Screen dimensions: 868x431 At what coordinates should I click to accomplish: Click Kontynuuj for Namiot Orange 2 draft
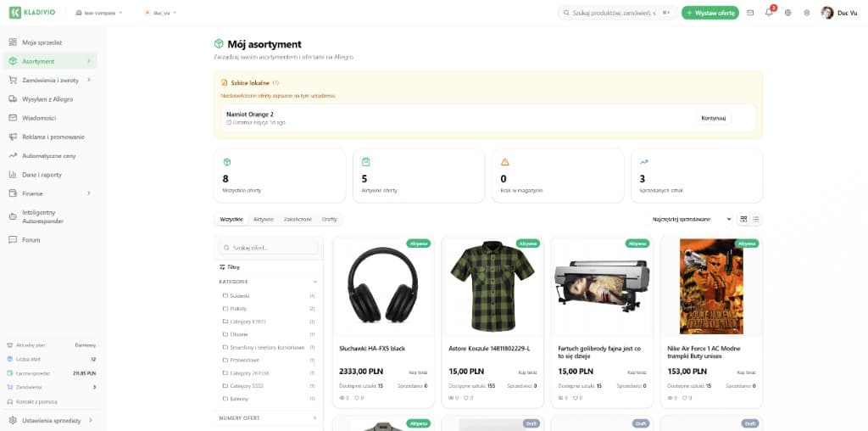tap(715, 118)
